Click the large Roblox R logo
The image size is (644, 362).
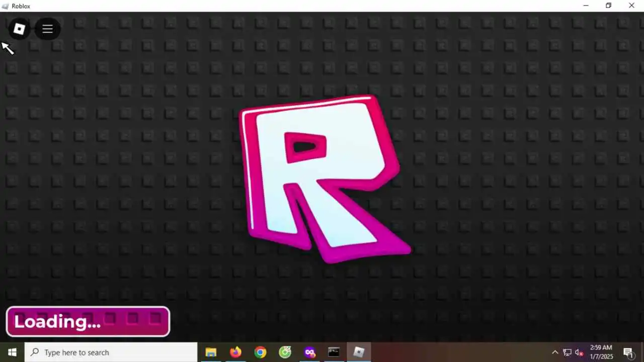pyautogui.click(x=325, y=178)
